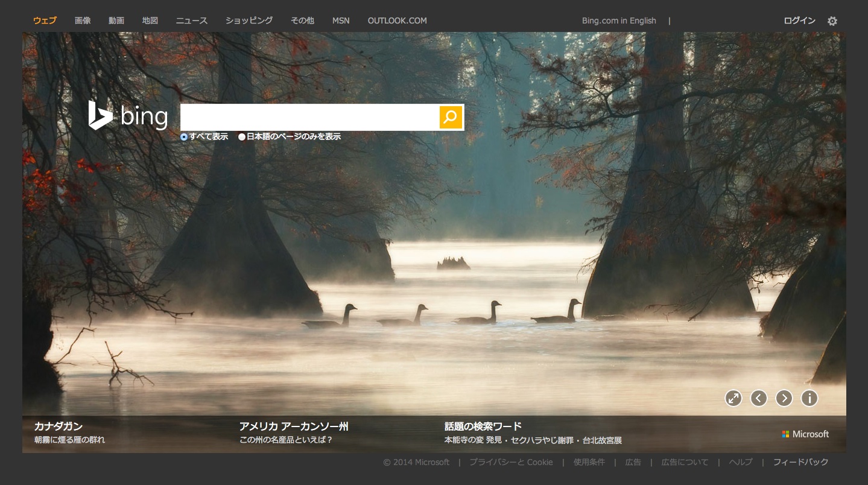Viewport: 868px width, 485px height.
Task: Open the カナダガン image caption link
Action: coord(59,426)
